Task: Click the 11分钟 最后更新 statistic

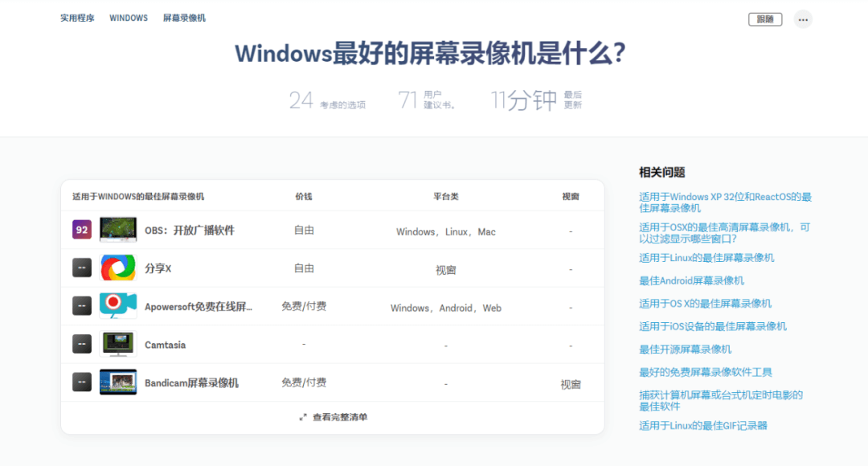Action: pos(536,100)
